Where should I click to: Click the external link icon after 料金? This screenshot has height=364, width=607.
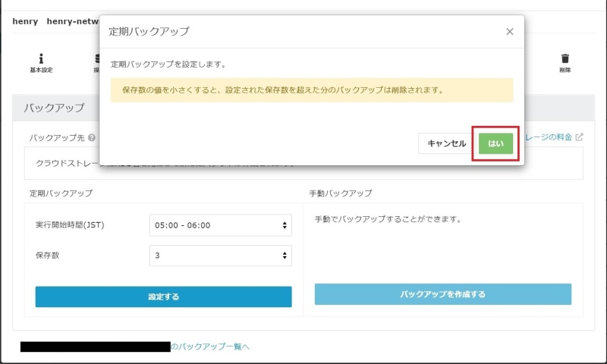pos(580,137)
